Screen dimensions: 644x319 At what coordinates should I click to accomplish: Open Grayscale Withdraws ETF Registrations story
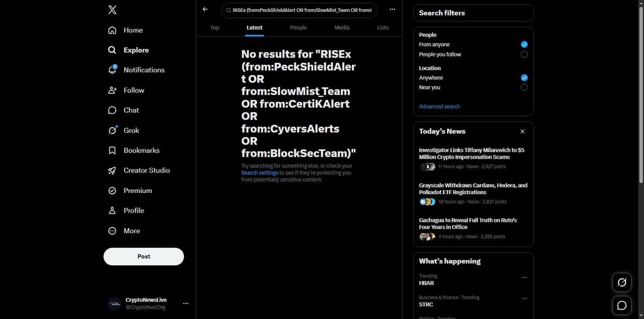pyautogui.click(x=473, y=194)
